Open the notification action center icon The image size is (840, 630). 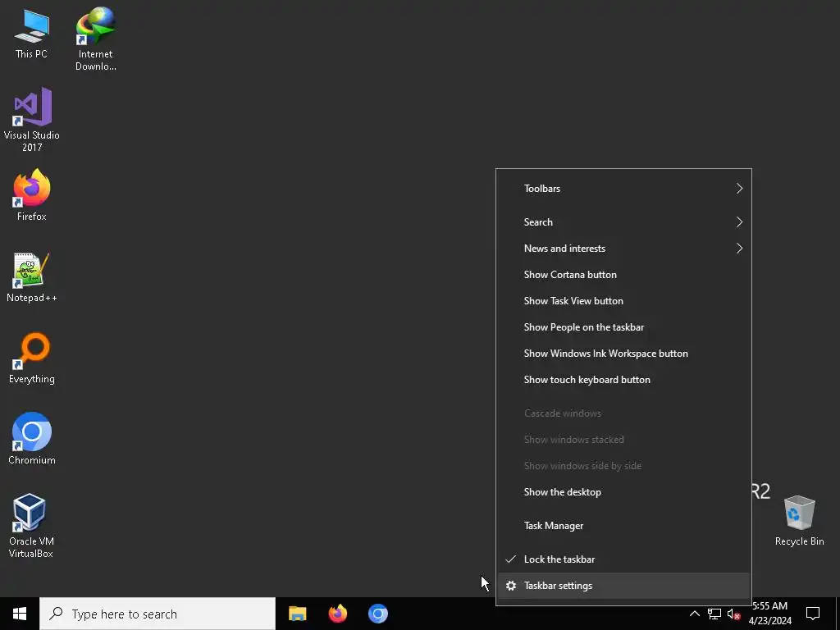[813, 614]
